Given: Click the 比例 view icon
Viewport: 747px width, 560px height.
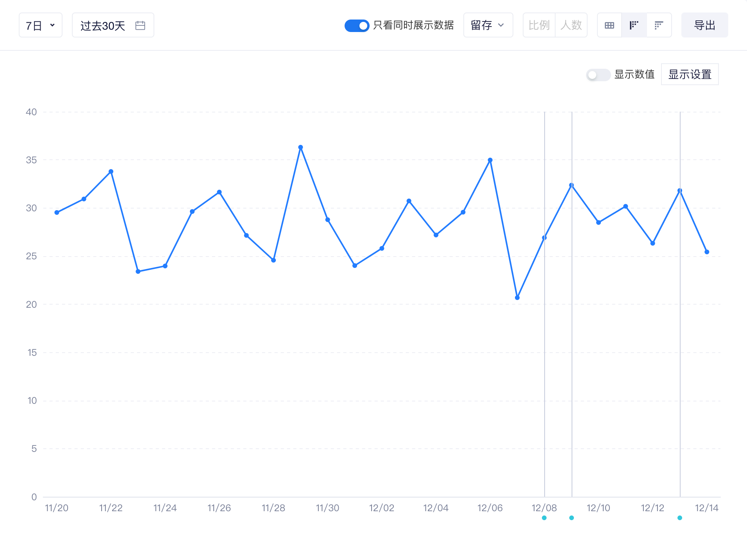Looking at the screenshot, I should click(x=539, y=25).
